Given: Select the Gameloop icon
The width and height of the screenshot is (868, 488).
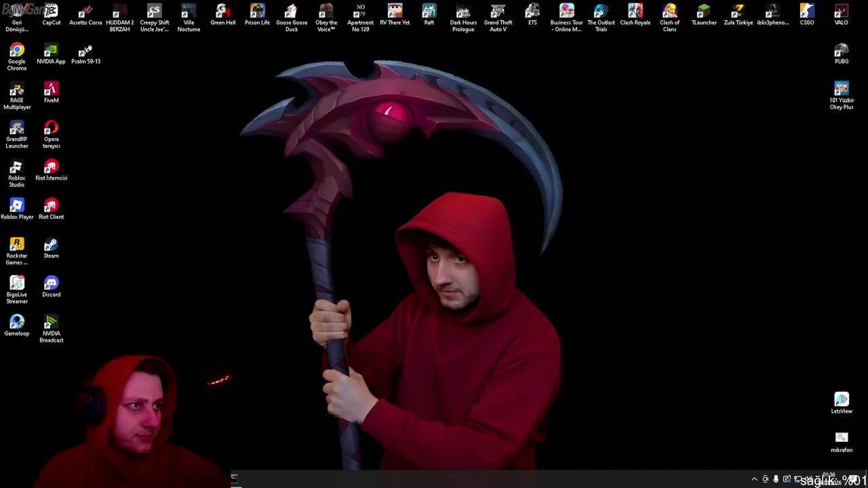Looking at the screenshot, I should 17,326.
